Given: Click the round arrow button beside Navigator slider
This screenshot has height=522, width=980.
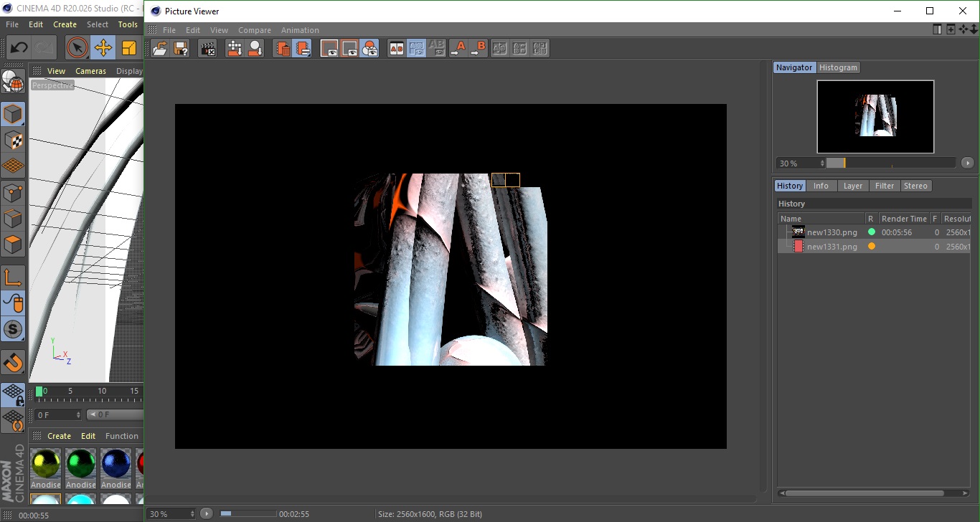Looking at the screenshot, I should click(x=967, y=163).
